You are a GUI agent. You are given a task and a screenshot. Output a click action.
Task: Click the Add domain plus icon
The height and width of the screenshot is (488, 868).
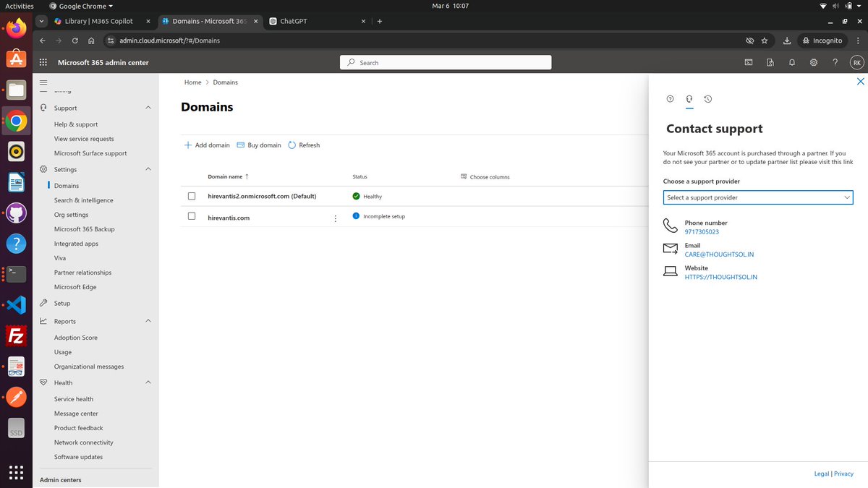(188, 145)
